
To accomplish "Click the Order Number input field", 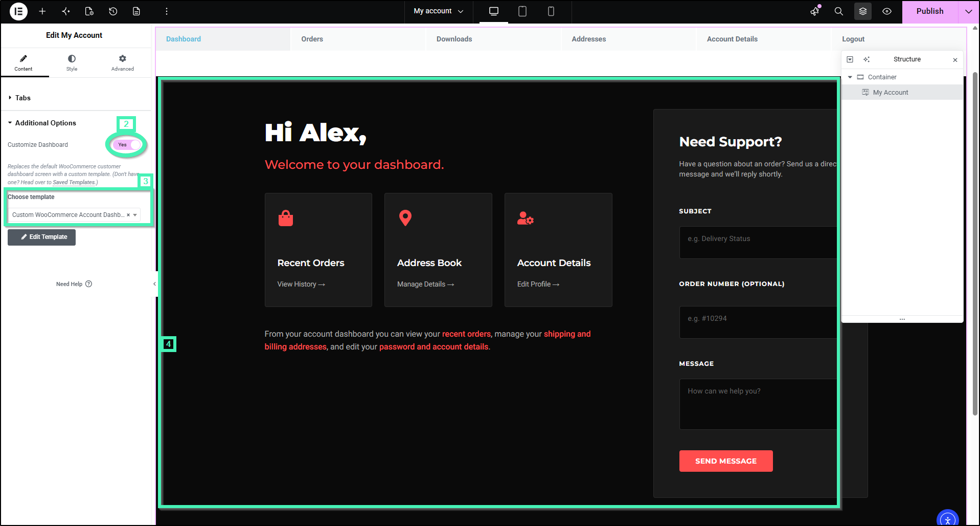I will click(x=758, y=322).
